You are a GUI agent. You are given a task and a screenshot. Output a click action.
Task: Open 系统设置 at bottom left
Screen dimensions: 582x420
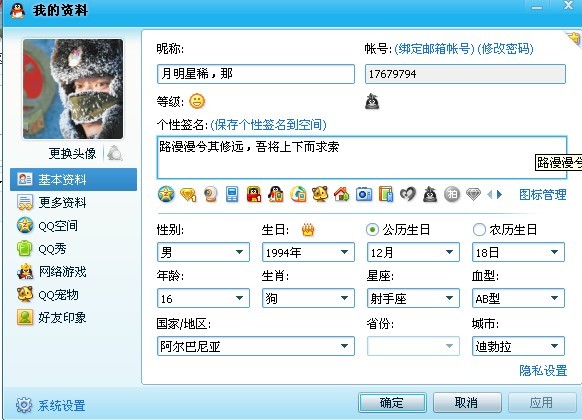click(51, 405)
